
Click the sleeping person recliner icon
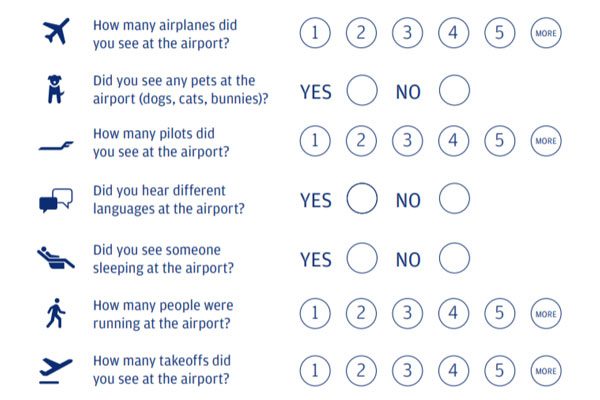[56, 258]
